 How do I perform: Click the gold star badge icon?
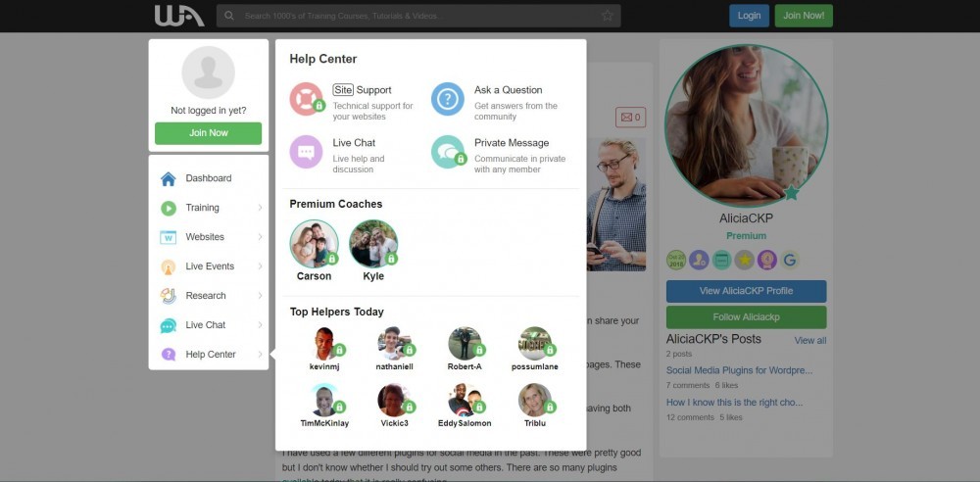[x=744, y=260]
